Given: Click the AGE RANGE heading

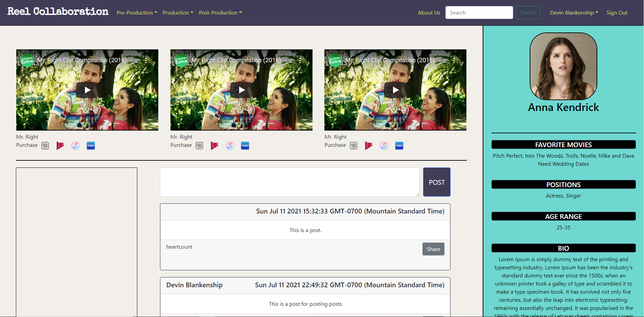Looking at the screenshot, I should (x=563, y=216).
